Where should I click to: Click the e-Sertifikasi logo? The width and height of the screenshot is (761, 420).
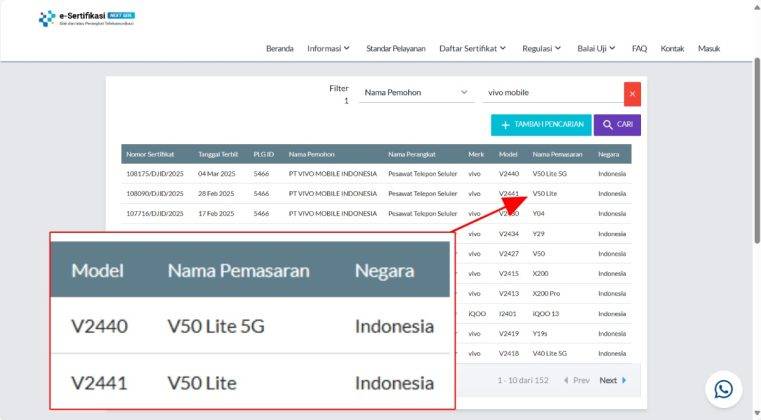pyautogui.click(x=86, y=18)
